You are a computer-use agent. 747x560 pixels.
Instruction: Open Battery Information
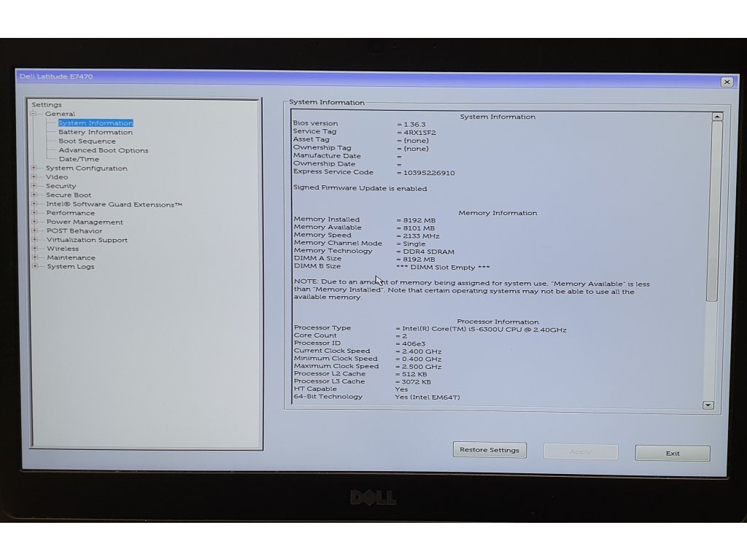96,132
